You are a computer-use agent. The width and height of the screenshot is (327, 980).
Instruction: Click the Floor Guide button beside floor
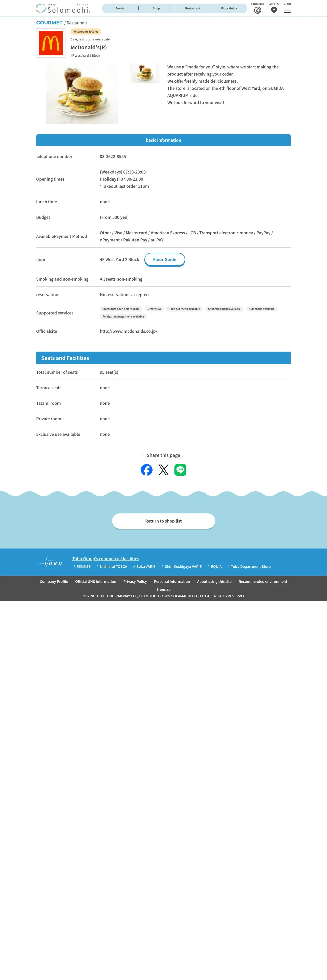click(x=165, y=260)
